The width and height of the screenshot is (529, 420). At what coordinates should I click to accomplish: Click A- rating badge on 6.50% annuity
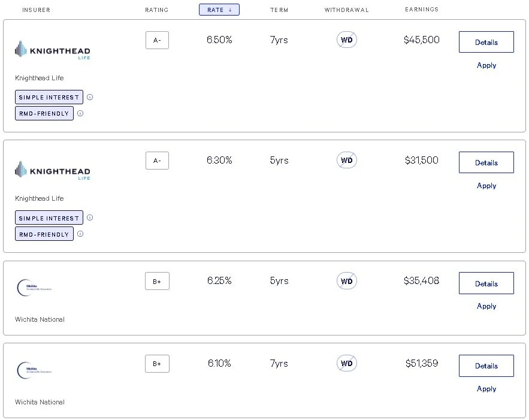pyautogui.click(x=157, y=40)
